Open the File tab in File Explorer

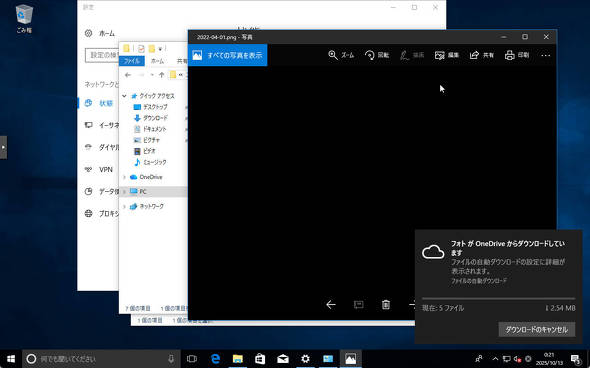tap(132, 61)
